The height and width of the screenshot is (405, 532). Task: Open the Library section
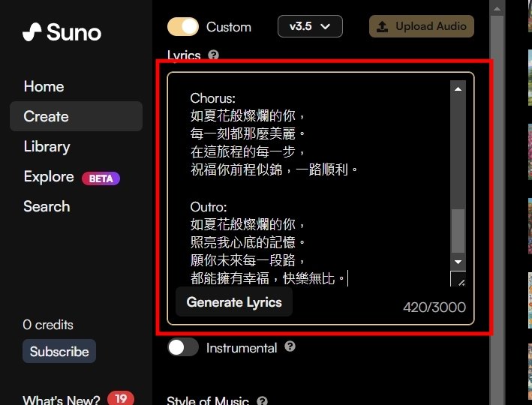tap(47, 146)
